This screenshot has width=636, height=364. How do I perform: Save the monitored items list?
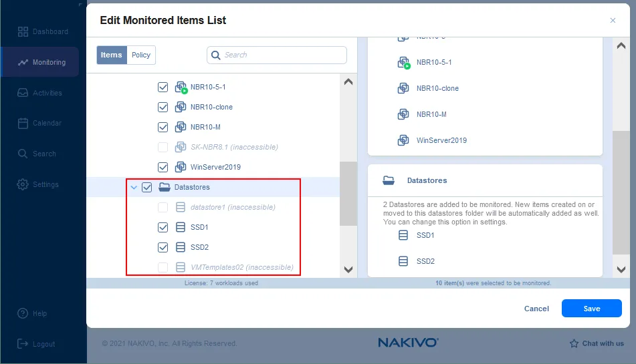pyautogui.click(x=591, y=309)
